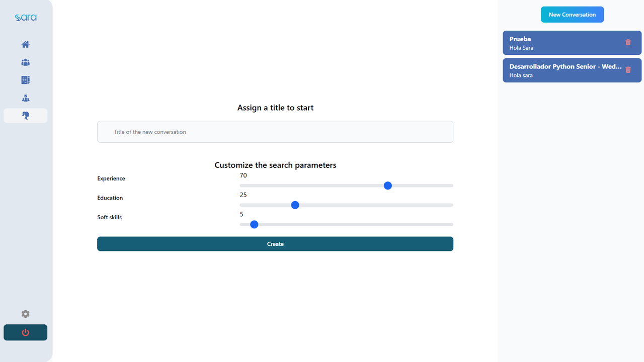Delete the Desarrollador Python Senior conversation
The image size is (644, 362).
coord(628,70)
